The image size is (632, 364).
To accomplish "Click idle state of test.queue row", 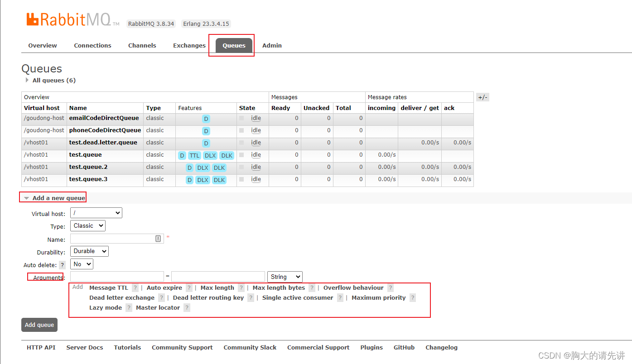I will (x=256, y=155).
